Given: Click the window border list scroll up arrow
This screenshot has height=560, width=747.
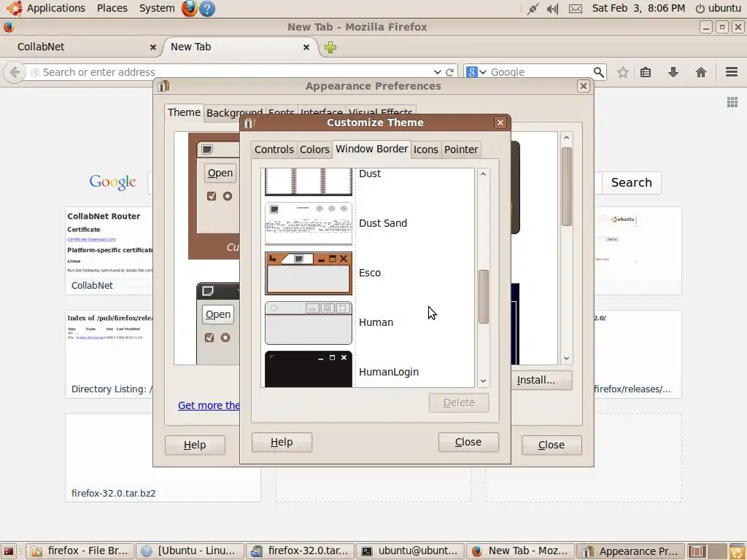Looking at the screenshot, I should [x=483, y=174].
